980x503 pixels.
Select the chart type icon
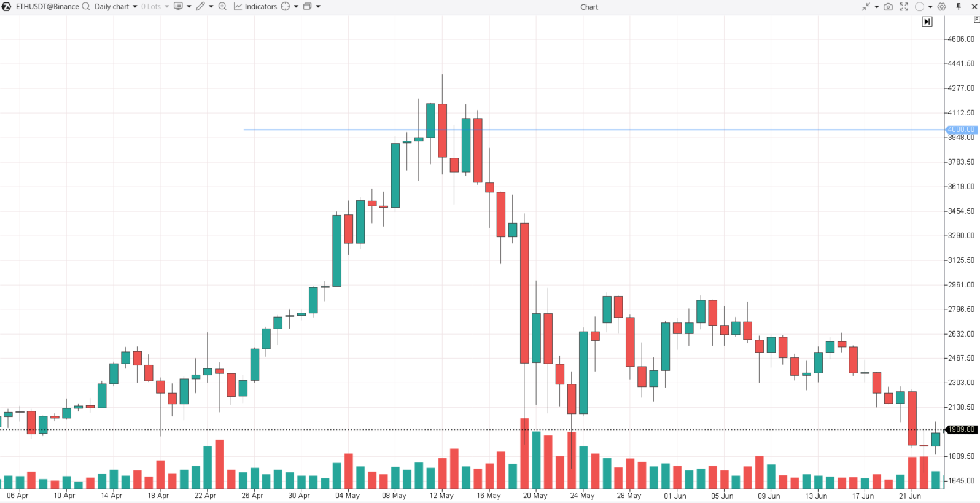179,7
